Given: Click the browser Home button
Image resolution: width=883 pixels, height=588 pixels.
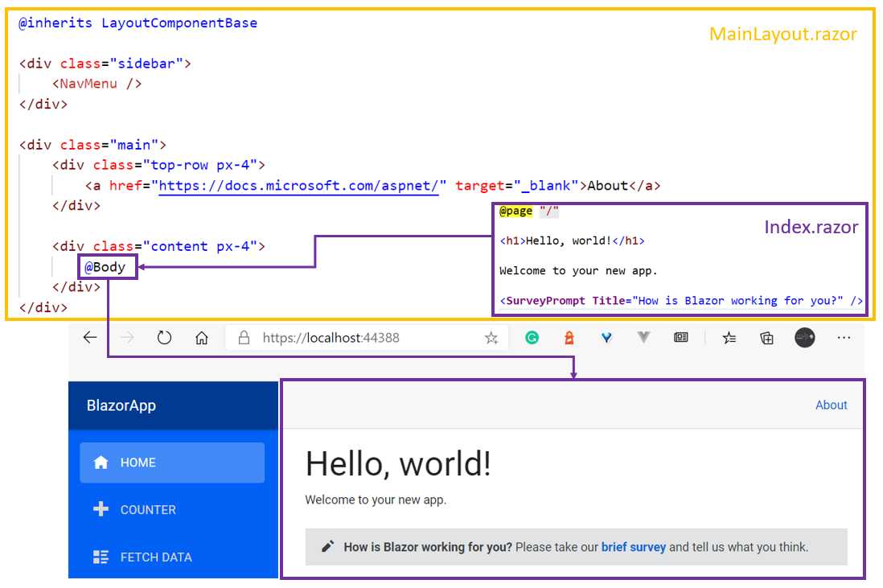Looking at the screenshot, I should pyautogui.click(x=201, y=338).
